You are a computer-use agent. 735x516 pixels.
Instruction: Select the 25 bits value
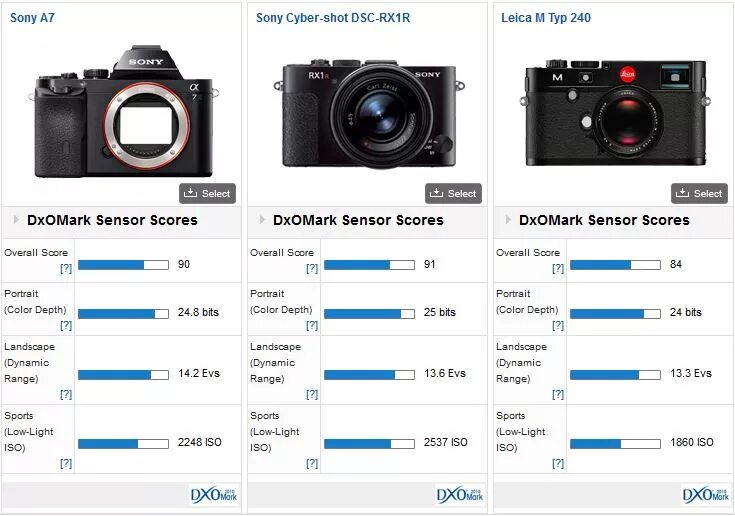click(439, 313)
